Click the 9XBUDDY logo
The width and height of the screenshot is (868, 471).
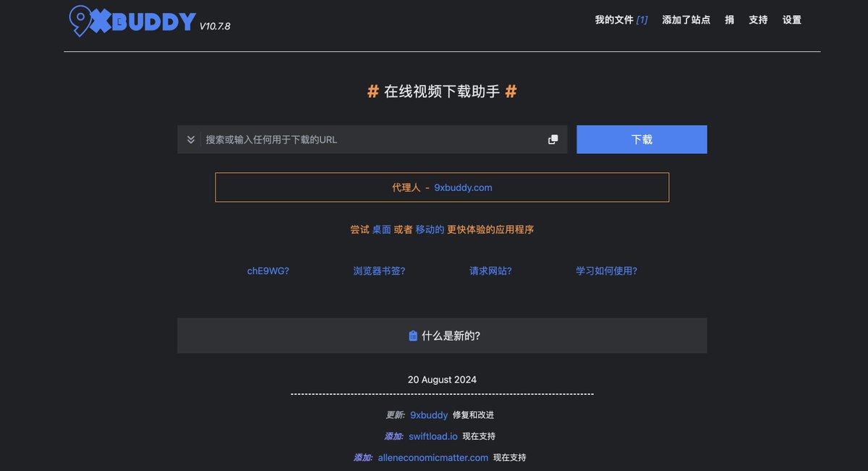point(132,21)
